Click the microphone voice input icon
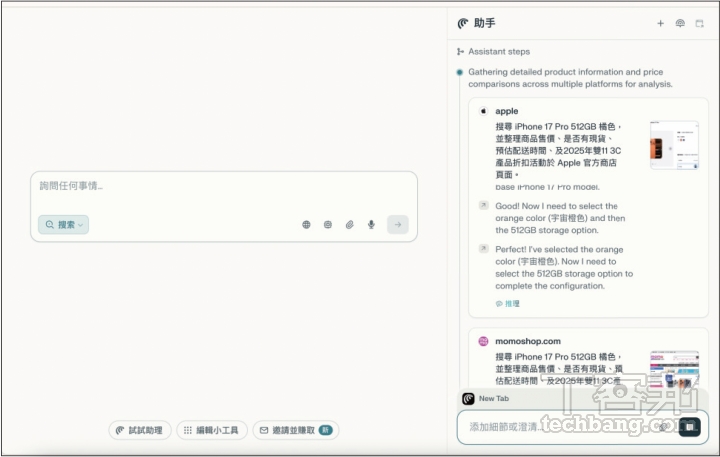This screenshot has width=720, height=457. (x=371, y=225)
